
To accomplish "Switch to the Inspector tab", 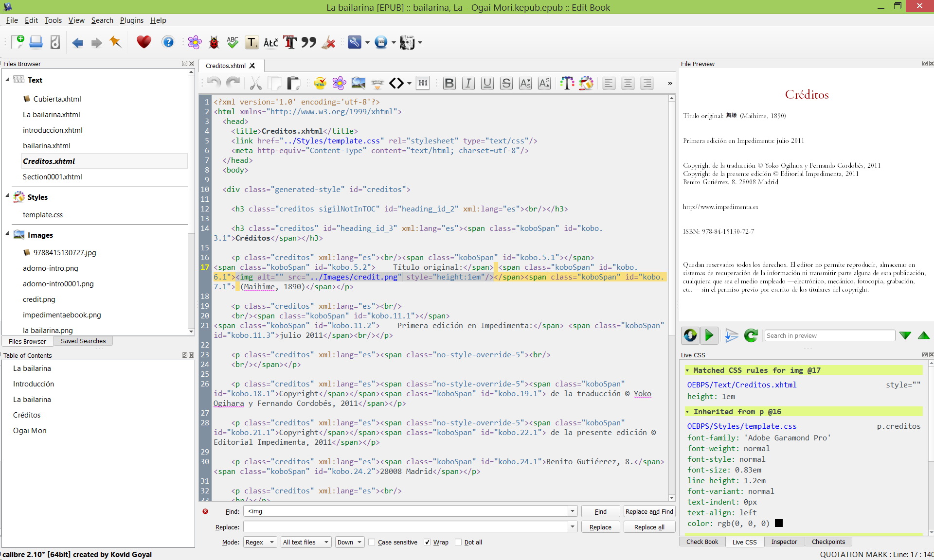I will (784, 542).
